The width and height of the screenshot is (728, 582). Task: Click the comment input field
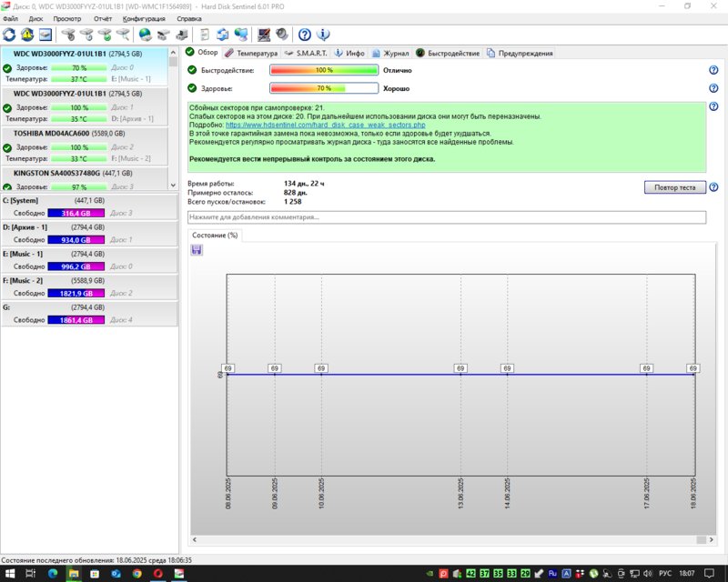coord(446,217)
